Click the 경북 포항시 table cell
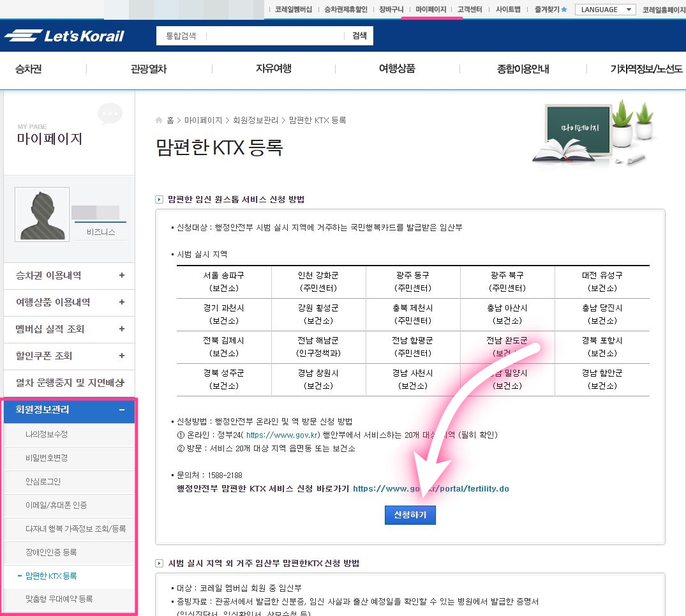 (602, 347)
